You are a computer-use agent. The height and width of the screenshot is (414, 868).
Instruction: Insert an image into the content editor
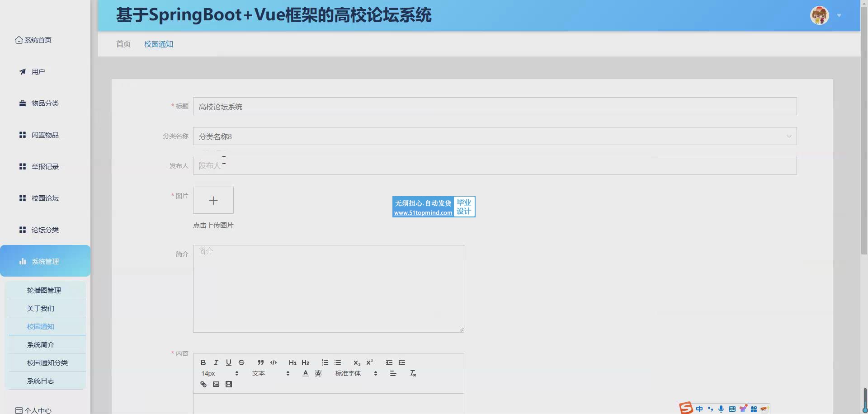[x=216, y=384]
